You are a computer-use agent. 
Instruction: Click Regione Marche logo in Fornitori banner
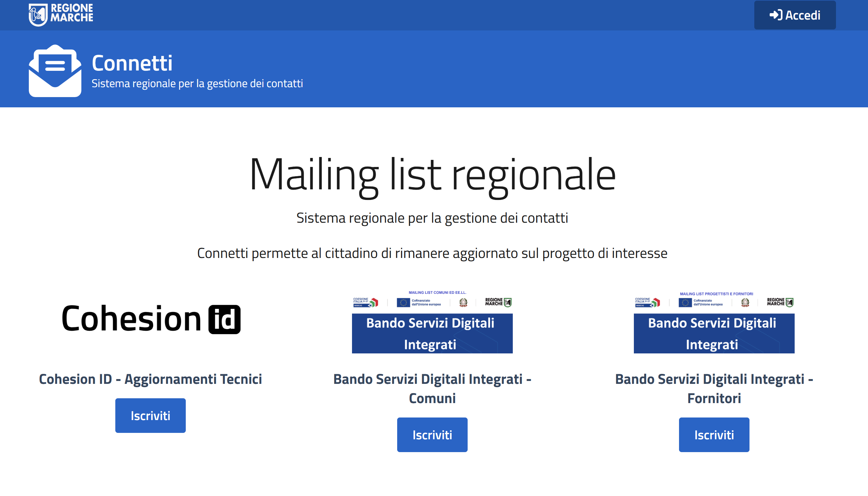point(780,302)
